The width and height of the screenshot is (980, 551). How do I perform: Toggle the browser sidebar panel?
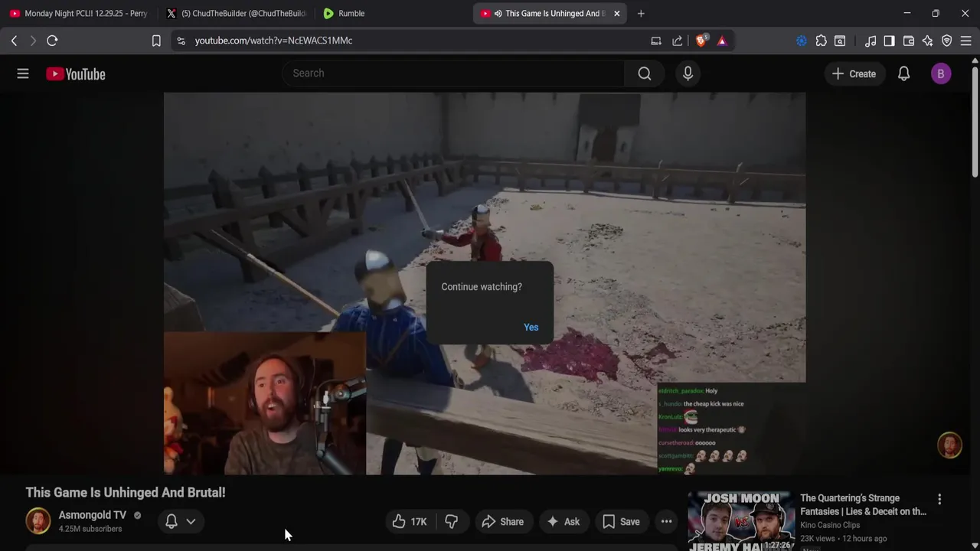[889, 41]
